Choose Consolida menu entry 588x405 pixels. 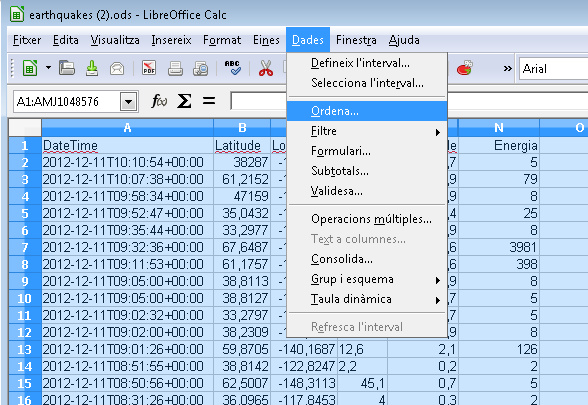click(x=367, y=259)
